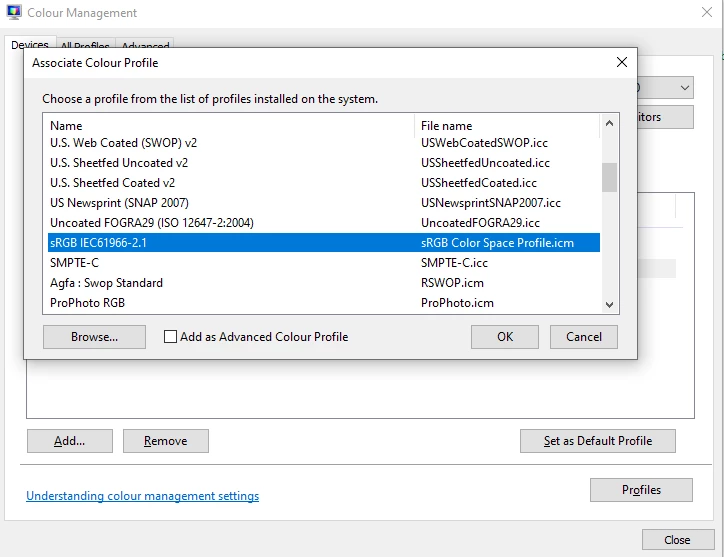Click USNewsprintSNAP2007.icc file name

491,203
